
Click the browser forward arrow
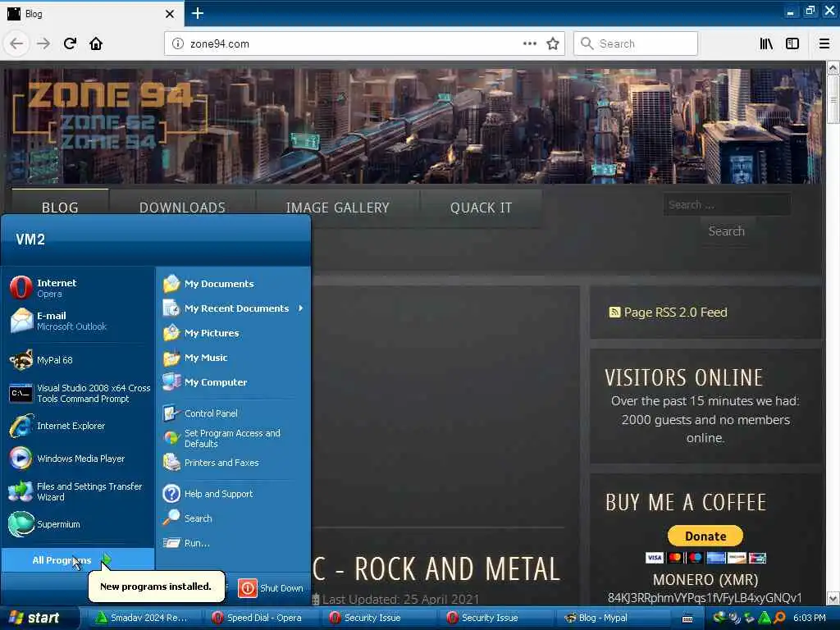point(43,44)
